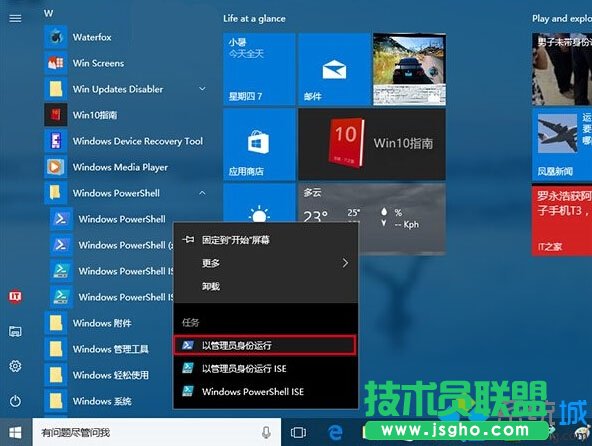Launch Microsoft Edge from the taskbar

[335, 432]
